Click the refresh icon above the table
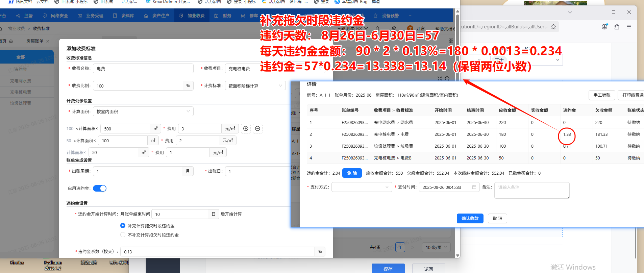This screenshot has width=644, height=273. tap(447, 78)
